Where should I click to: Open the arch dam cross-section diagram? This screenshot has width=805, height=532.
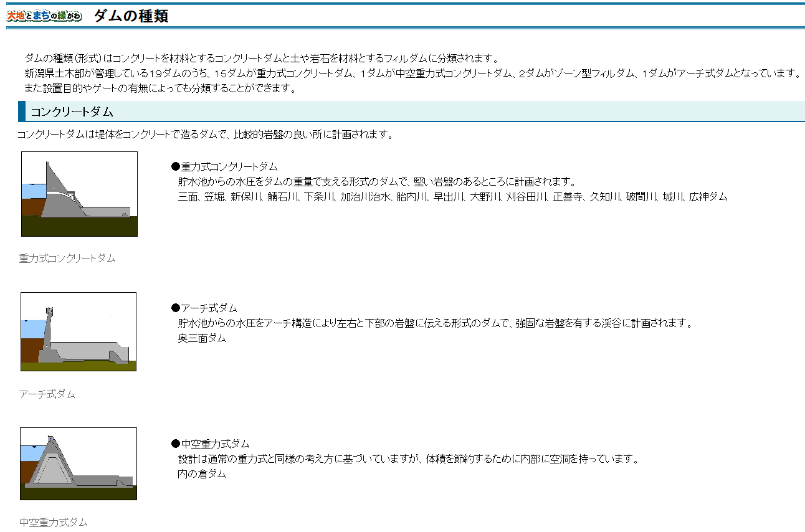pyautogui.click(x=78, y=331)
